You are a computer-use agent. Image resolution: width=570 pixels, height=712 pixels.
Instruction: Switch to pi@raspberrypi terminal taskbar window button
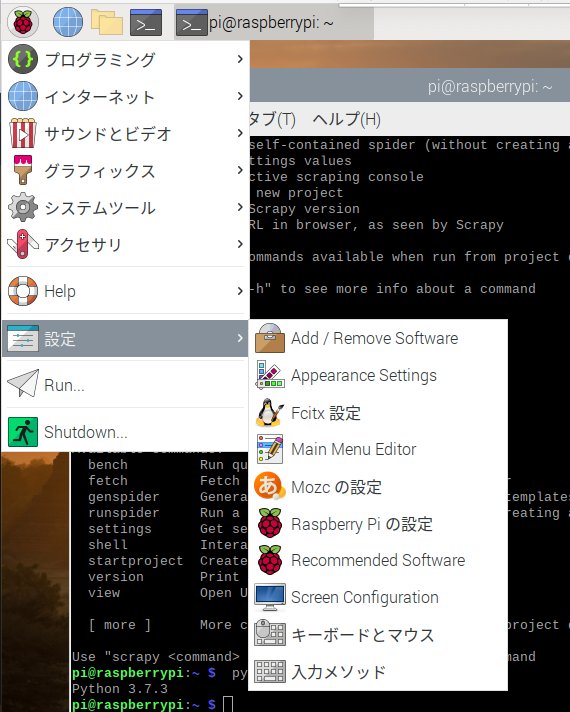(274, 22)
